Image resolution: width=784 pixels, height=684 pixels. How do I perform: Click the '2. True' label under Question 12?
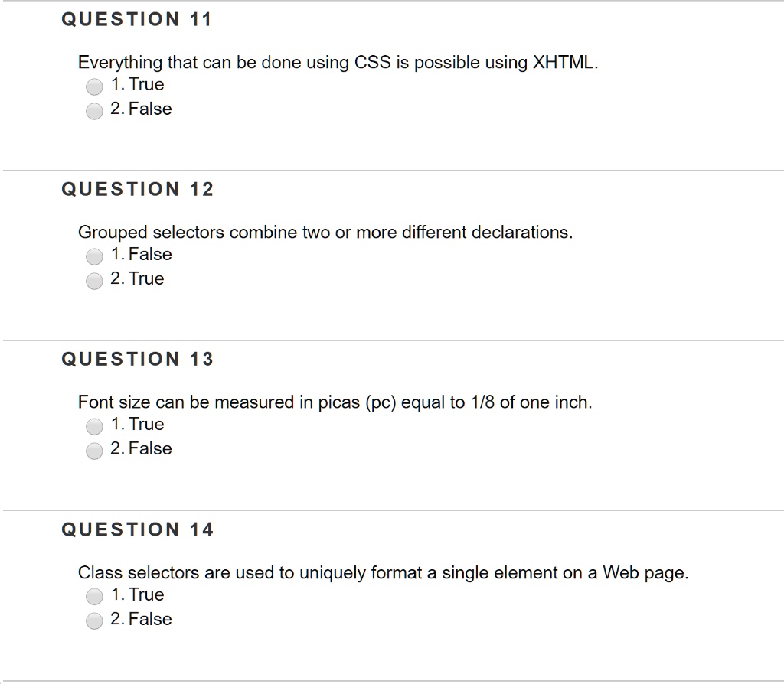pos(137,278)
